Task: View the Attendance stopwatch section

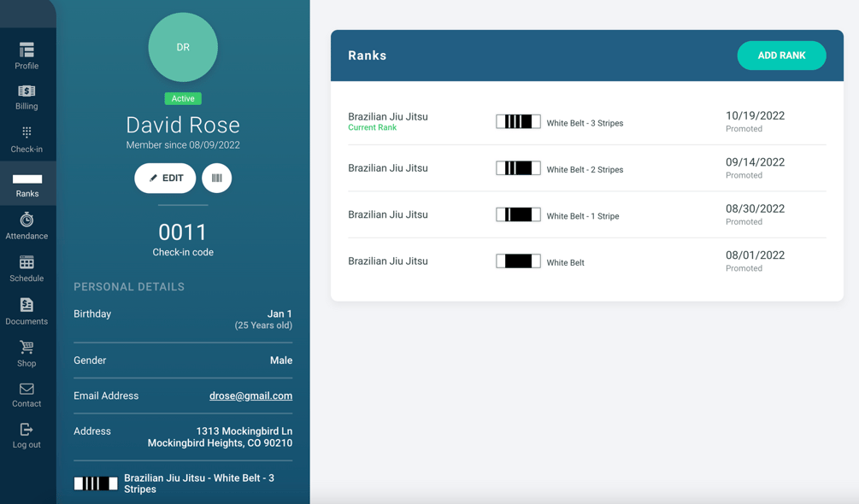Action: [26, 226]
